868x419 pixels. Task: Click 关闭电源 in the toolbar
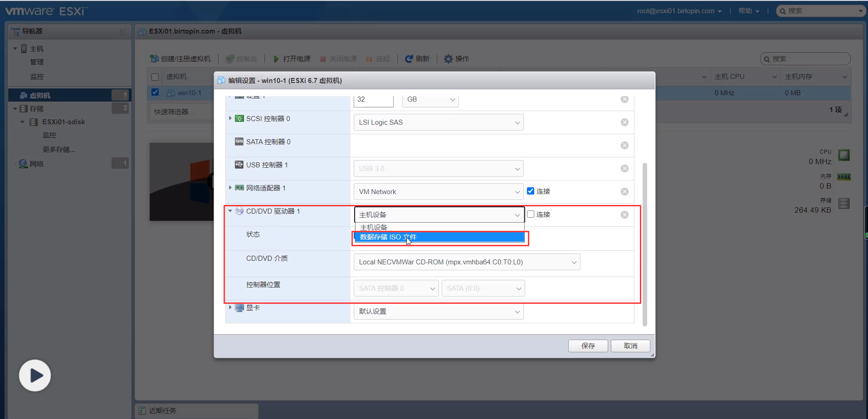(338, 58)
